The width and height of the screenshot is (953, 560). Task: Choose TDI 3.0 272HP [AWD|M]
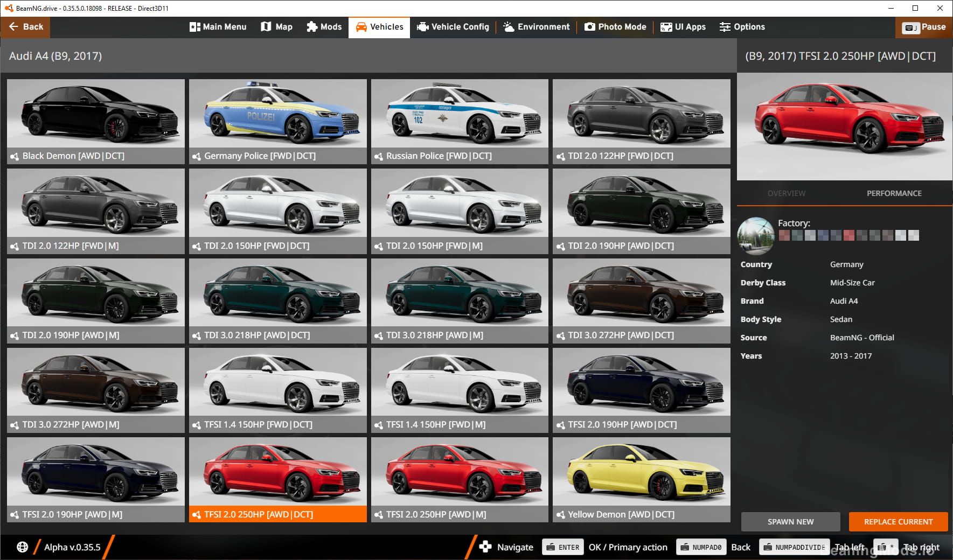96,390
